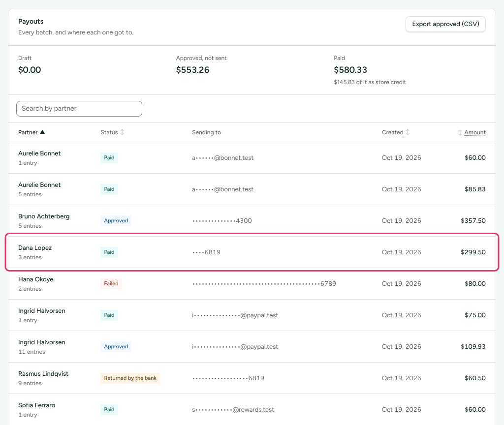The image size is (504, 425).
Task: Click the Draft total $0.00
Action: point(30,70)
